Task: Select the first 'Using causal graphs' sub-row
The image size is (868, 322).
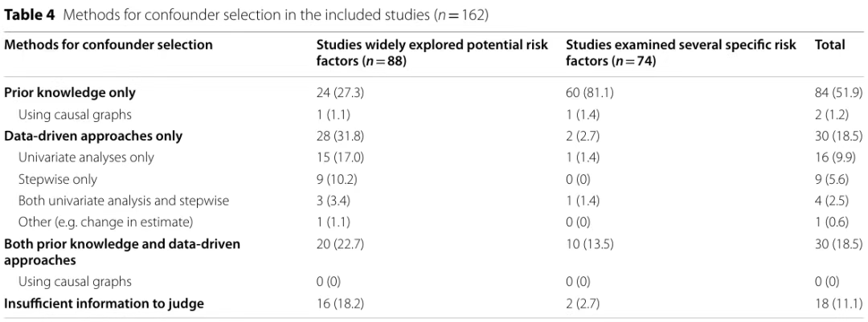Action: [76, 115]
